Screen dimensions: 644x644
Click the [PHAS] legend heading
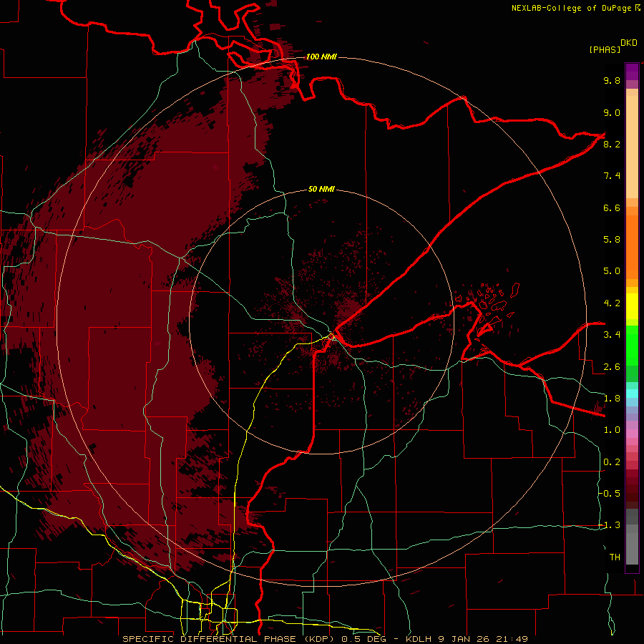coord(605,49)
